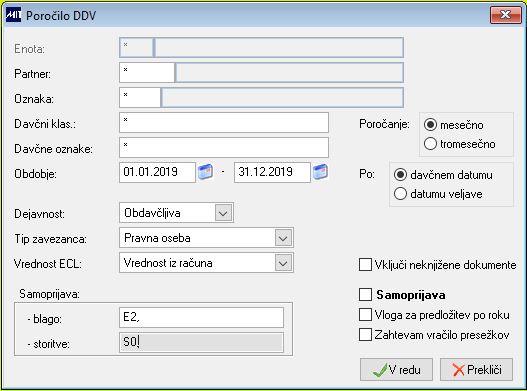The image size is (527, 391).
Task: Expand the Vrednost ECL dropdown arrow
Action: click(x=283, y=263)
